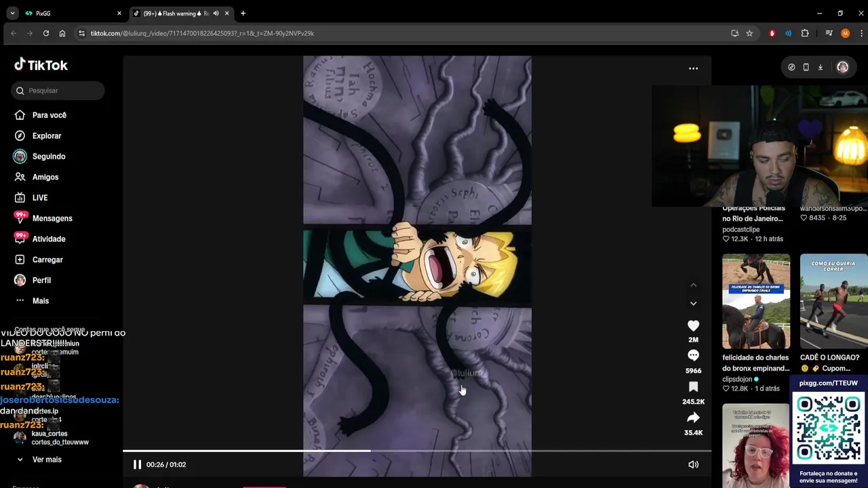Click the CADÊ O LONGAO caption
The image size is (868, 488).
829,363
